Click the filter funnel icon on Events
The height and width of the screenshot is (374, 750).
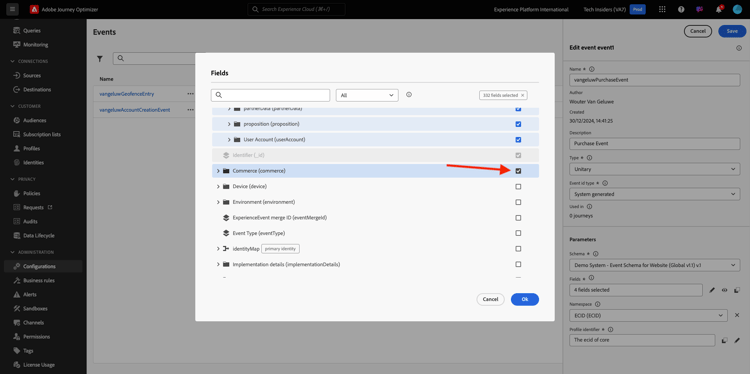pos(100,58)
